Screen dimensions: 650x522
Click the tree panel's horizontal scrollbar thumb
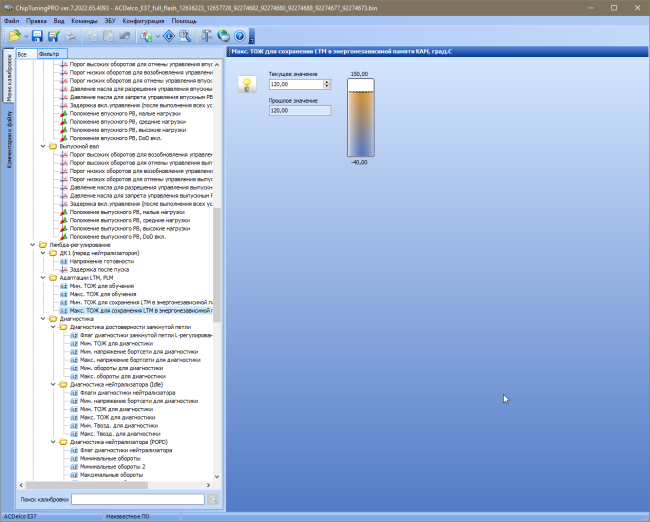coord(87,485)
